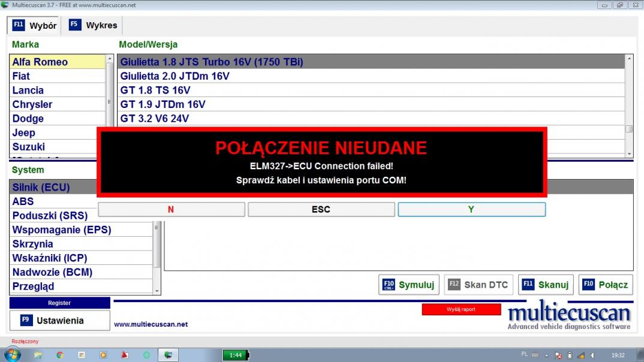This screenshot has height=362, width=644.
Task: Click the F11 icon beside Skanuj
Action: point(528,285)
